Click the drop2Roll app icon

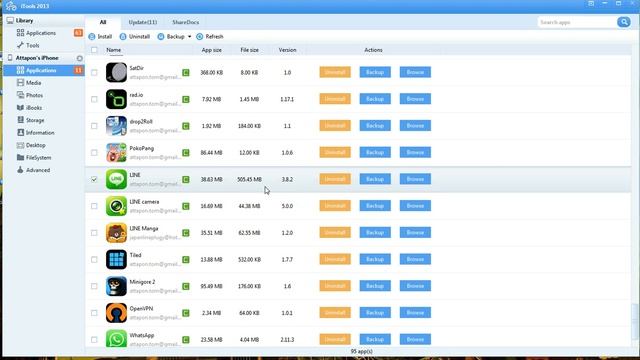[x=116, y=126]
